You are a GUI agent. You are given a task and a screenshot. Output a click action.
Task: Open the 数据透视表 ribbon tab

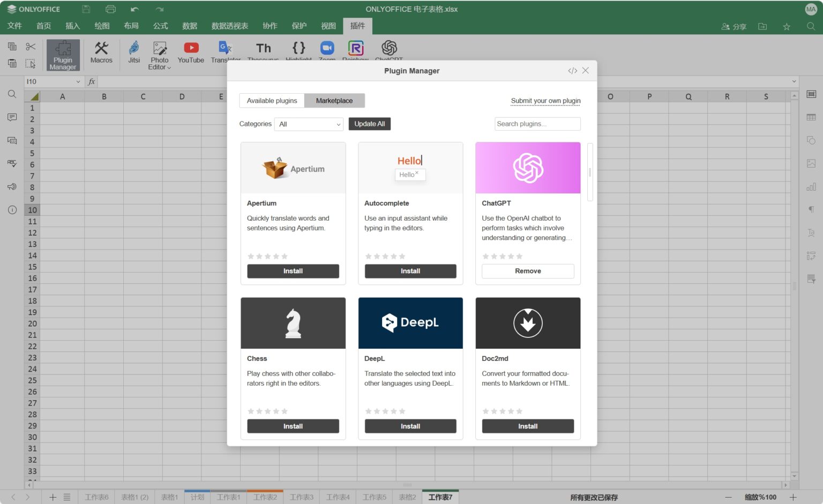click(229, 26)
